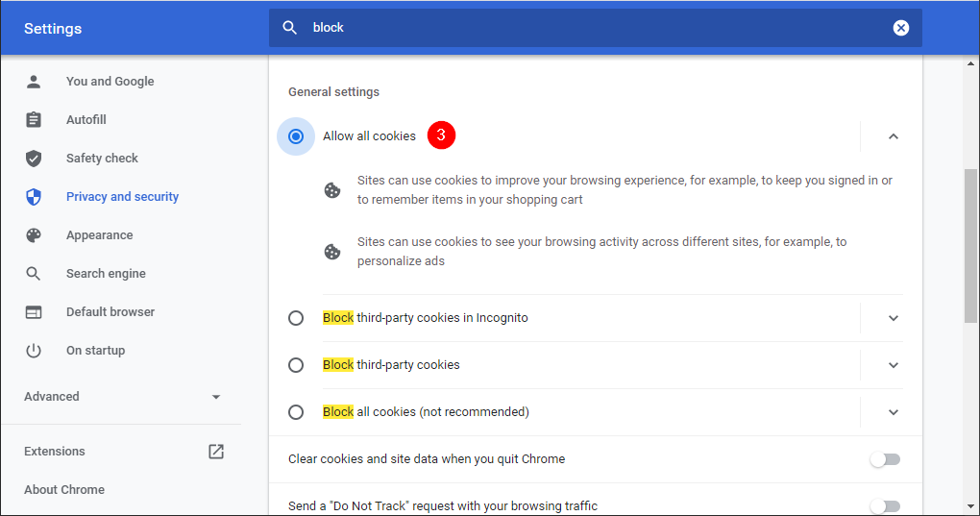Expand the Advanced section in sidebar

coord(122,397)
